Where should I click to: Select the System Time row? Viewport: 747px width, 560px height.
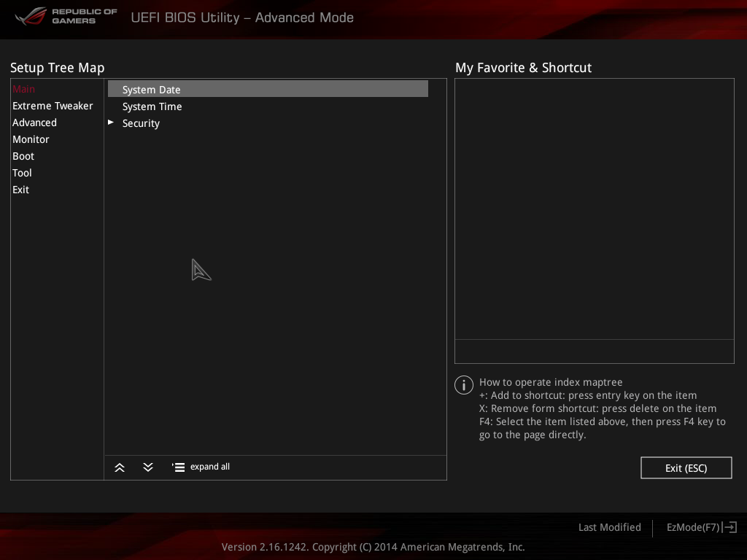pos(268,106)
